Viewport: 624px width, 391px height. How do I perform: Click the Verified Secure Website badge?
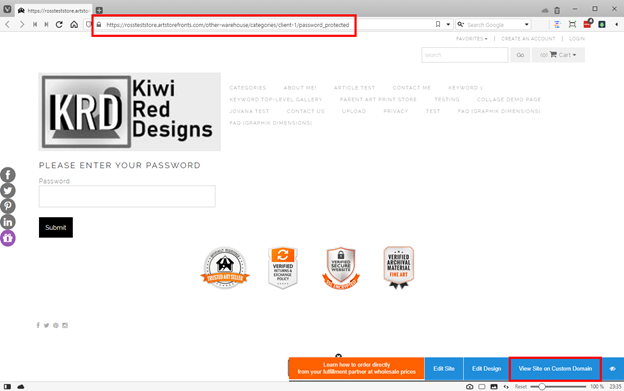(341, 268)
